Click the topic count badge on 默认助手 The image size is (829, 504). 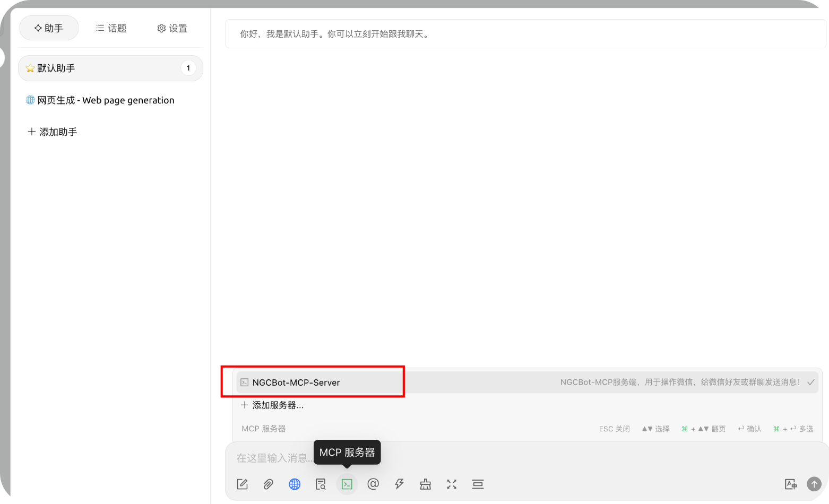(x=188, y=68)
